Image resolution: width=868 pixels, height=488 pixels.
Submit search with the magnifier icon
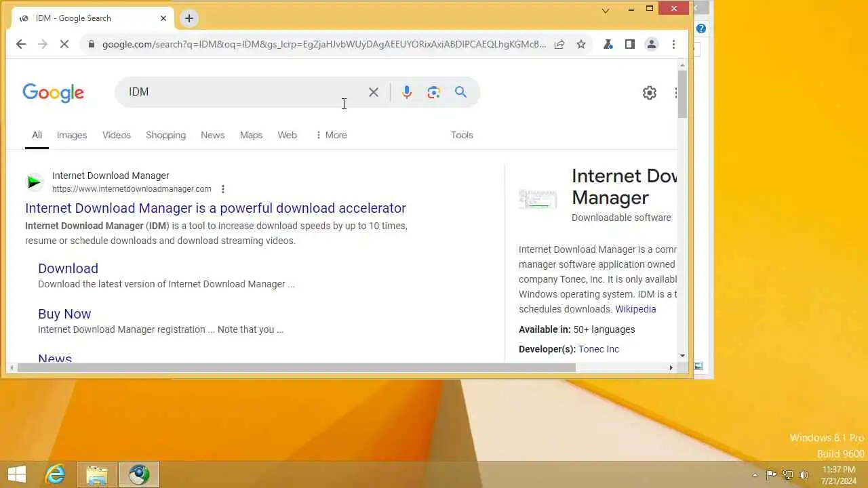coord(461,92)
